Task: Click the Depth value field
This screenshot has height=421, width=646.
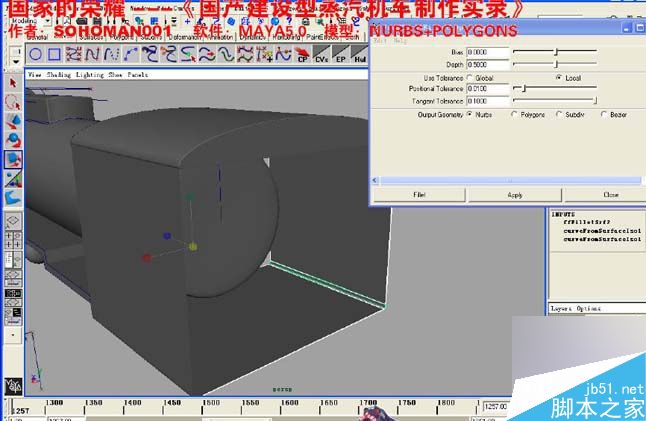Action: tap(488, 65)
